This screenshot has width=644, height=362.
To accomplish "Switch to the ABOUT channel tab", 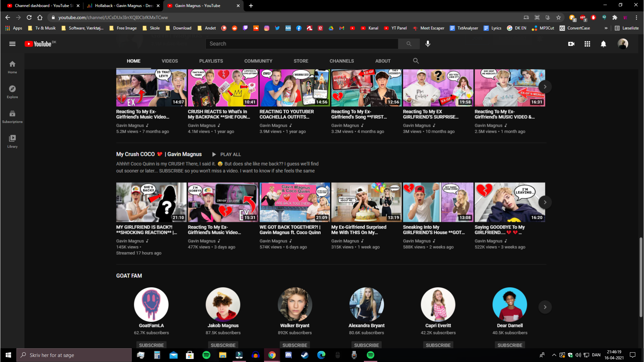I will (383, 61).
